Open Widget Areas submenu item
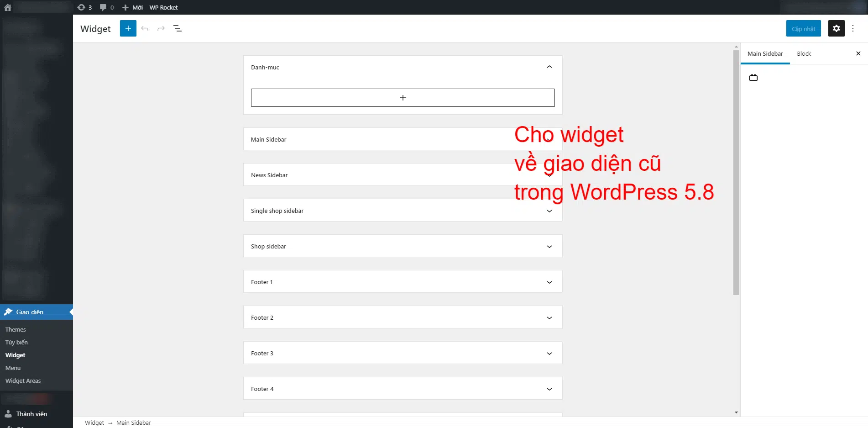868x428 pixels. pyautogui.click(x=23, y=380)
